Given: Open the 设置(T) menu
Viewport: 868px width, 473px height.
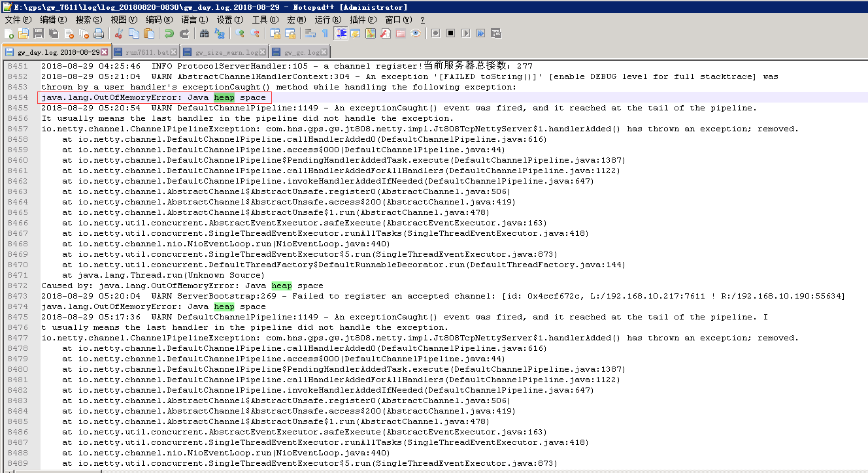Looking at the screenshot, I should pyautogui.click(x=229, y=20).
